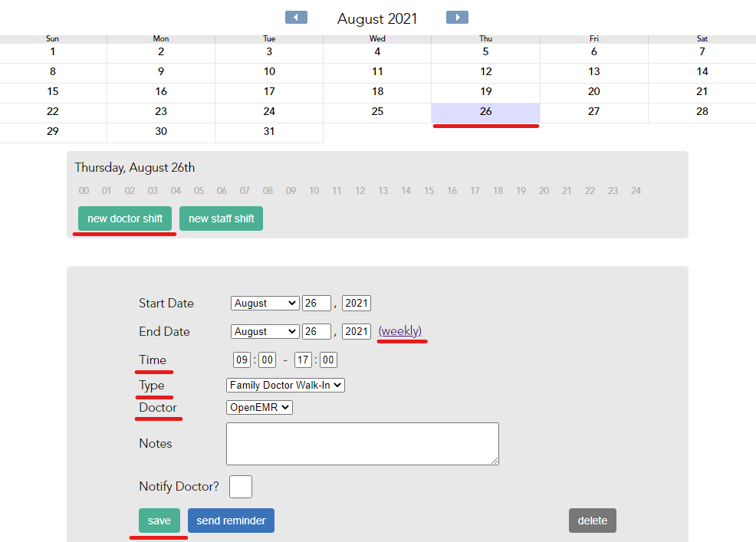Delete this shift
Viewport: 756px width, 542px height.
[592, 521]
